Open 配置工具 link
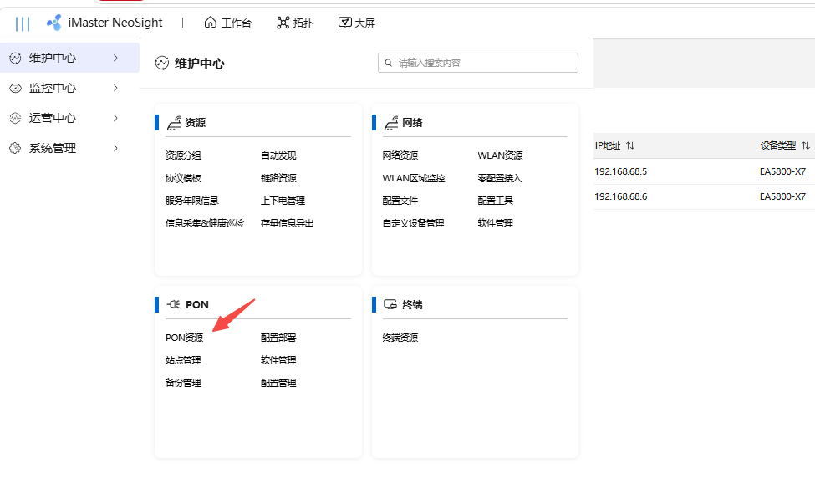Viewport: 815px width, 504px height. point(496,201)
